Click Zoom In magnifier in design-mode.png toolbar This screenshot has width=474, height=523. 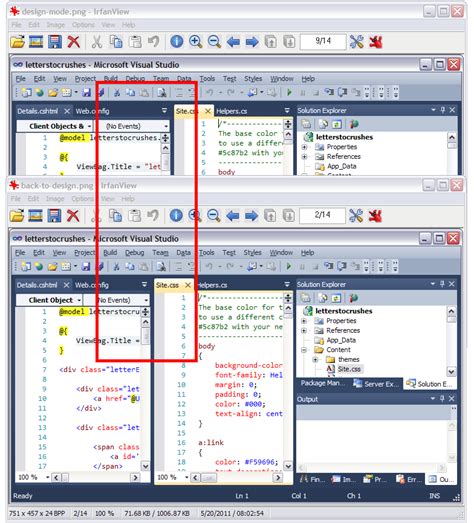pyautogui.click(x=195, y=42)
